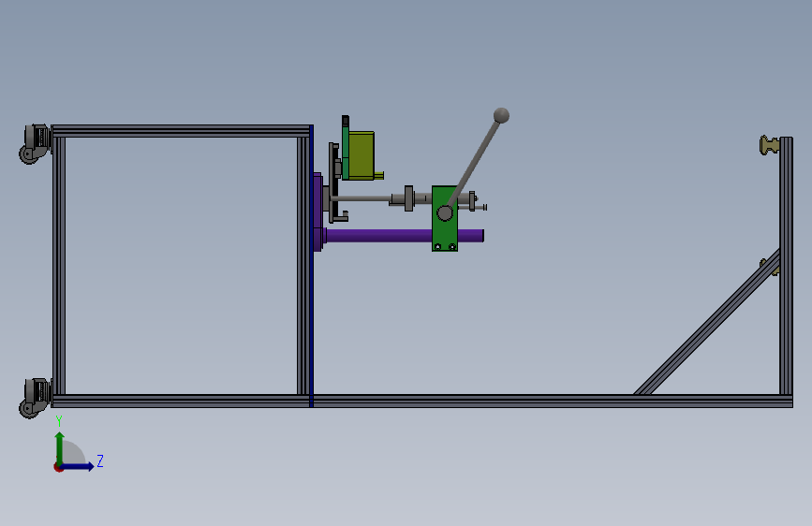Viewport: 812px width, 526px height.
Task: Select the gray collar on the horizontal shaft
Action: point(408,198)
